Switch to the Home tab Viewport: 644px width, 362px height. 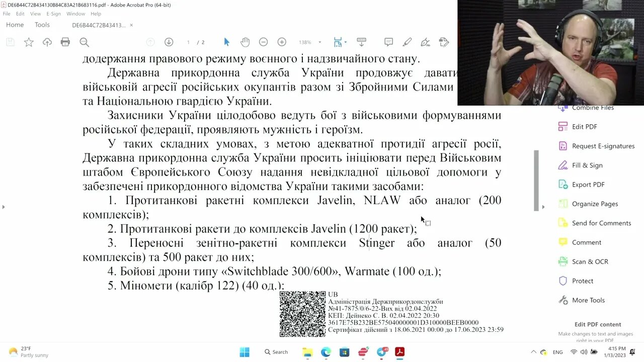coord(15,25)
